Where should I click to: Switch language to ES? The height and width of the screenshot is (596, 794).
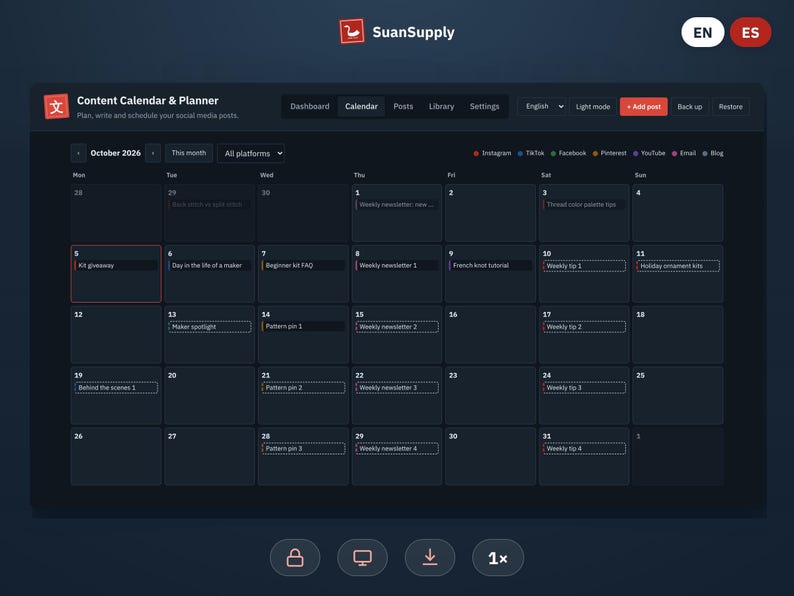pyautogui.click(x=750, y=32)
